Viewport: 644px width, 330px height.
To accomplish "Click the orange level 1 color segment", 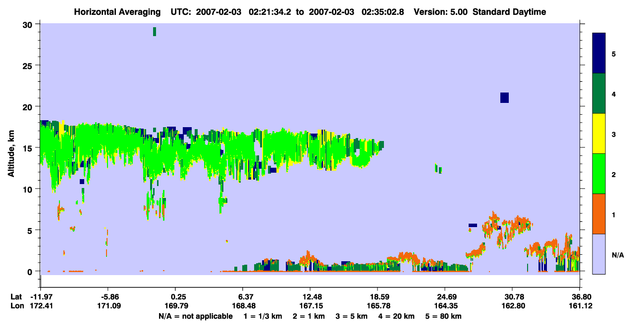I will (599, 214).
